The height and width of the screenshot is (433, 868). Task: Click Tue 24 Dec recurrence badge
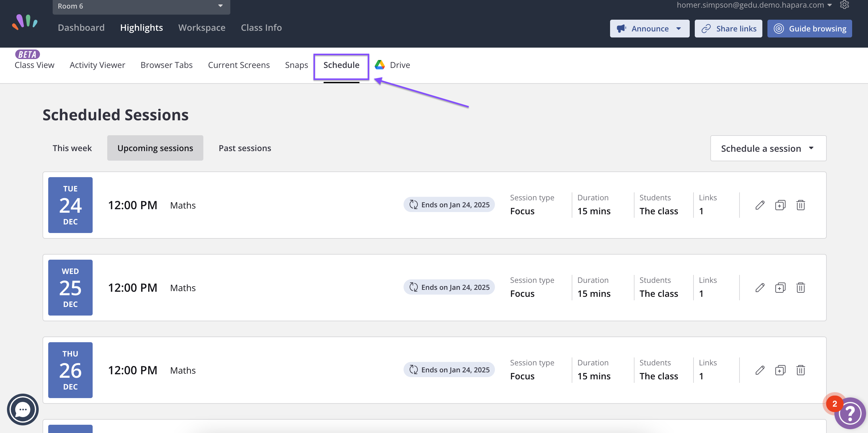[x=449, y=205]
